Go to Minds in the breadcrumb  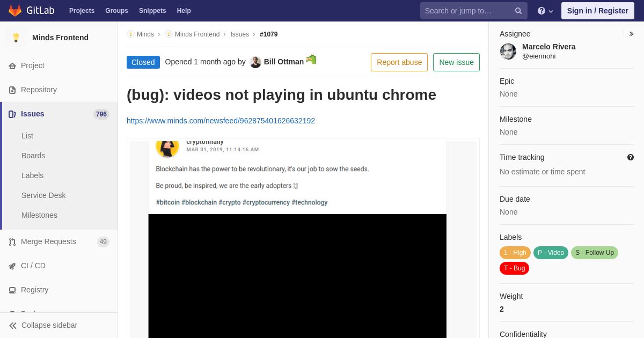(145, 34)
